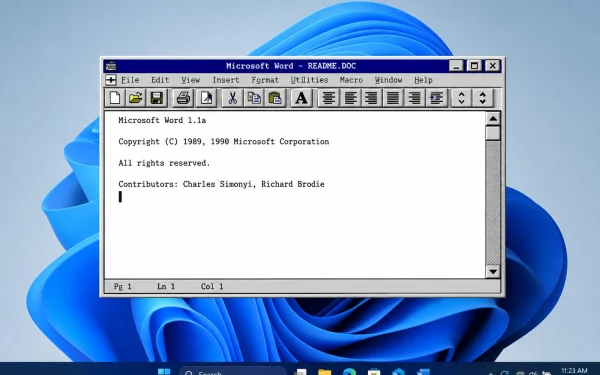
Task: Click "Col 1" in the status bar
Action: pyautogui.click(x=212, y=286)
